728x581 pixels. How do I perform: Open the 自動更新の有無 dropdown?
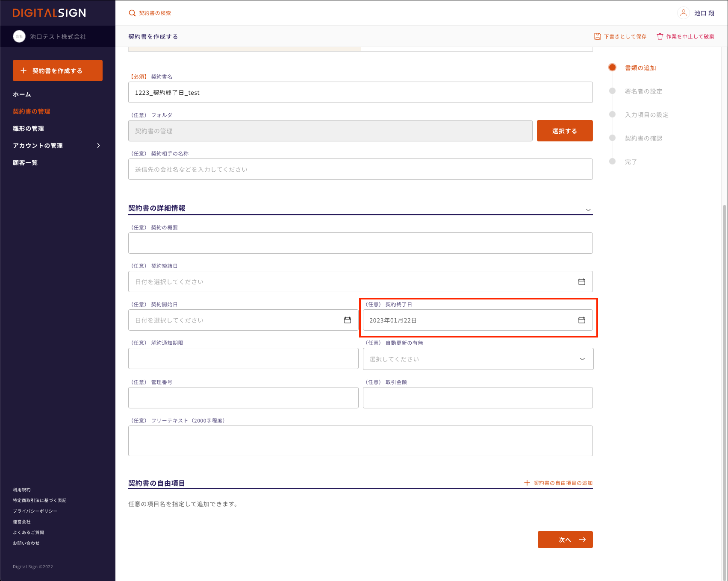(x=477, y=359)
